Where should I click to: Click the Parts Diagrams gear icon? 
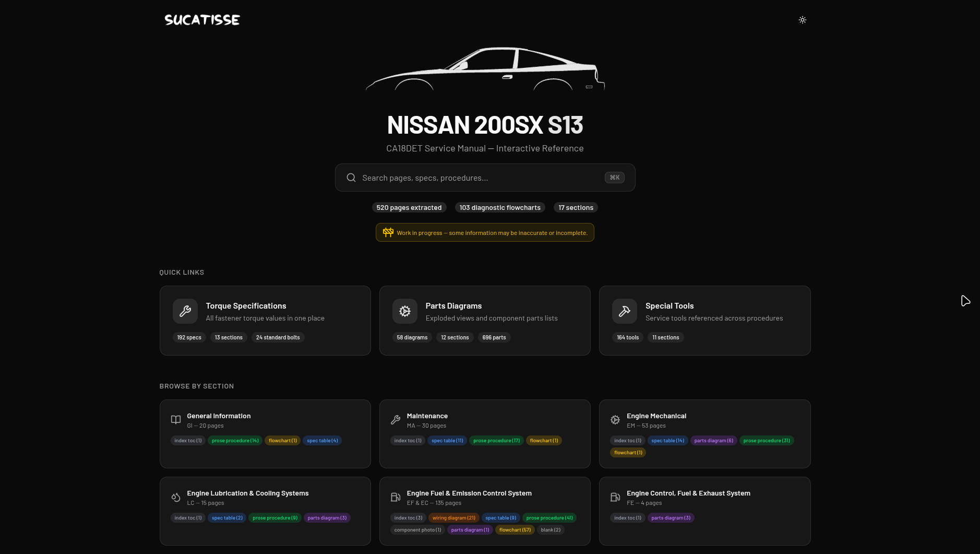405,311
